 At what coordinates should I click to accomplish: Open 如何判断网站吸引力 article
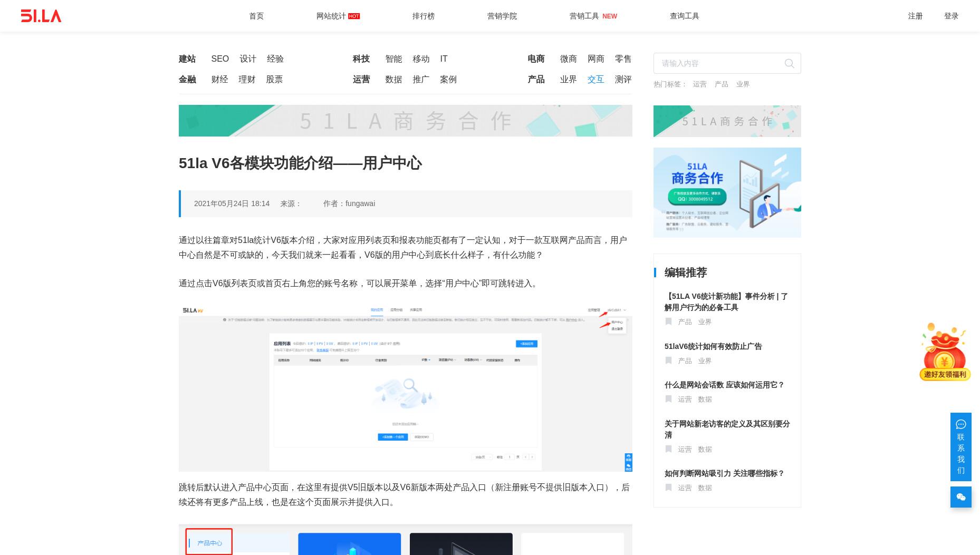tap(724, 473)
